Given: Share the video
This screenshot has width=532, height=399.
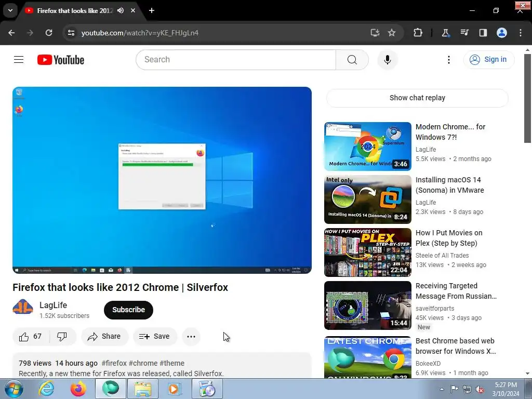Looking at the screenshot, I should point(104,337).
